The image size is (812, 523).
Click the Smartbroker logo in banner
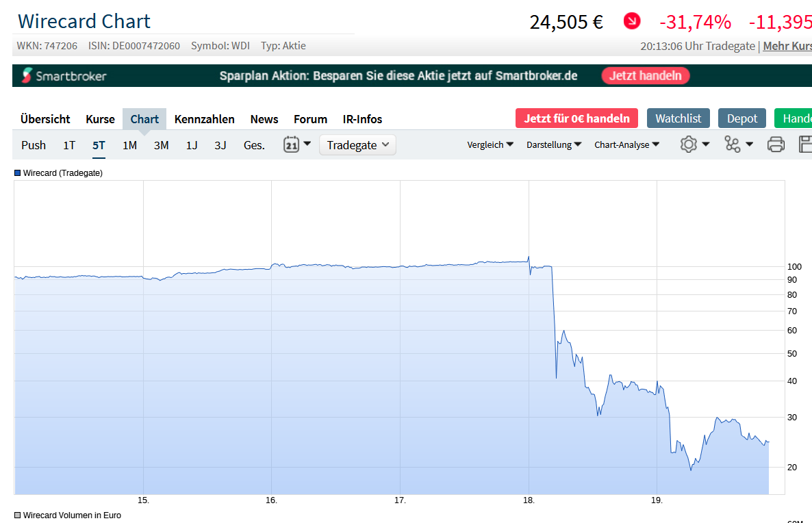[x=64, y=75]
